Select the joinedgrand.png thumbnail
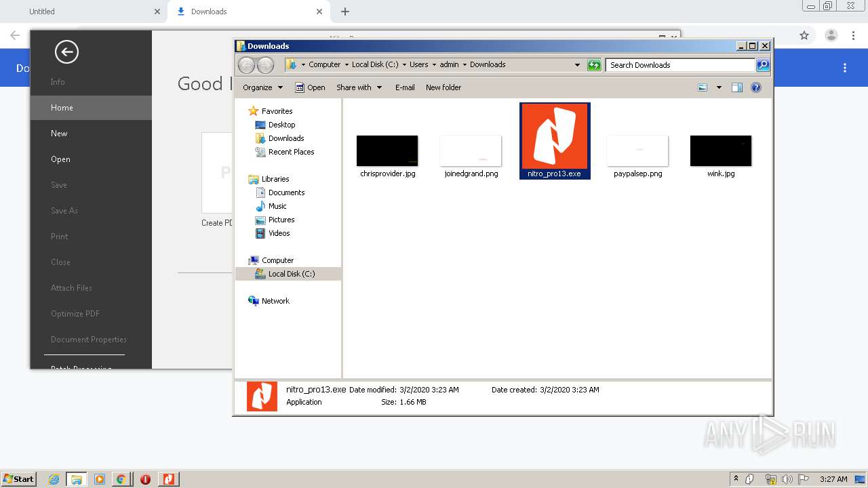This screenshot has width=868, height=488. (x=471, y=150)
